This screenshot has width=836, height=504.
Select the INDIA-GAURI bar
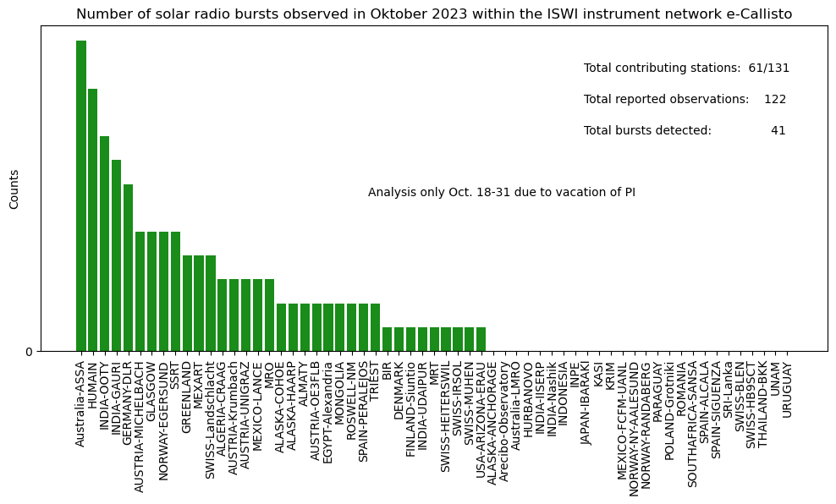(x=117, y=255)
